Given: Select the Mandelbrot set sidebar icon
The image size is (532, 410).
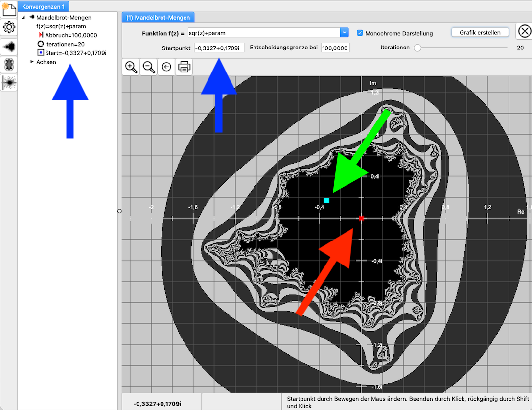Looking at the screenshot, I should point(9,47).
